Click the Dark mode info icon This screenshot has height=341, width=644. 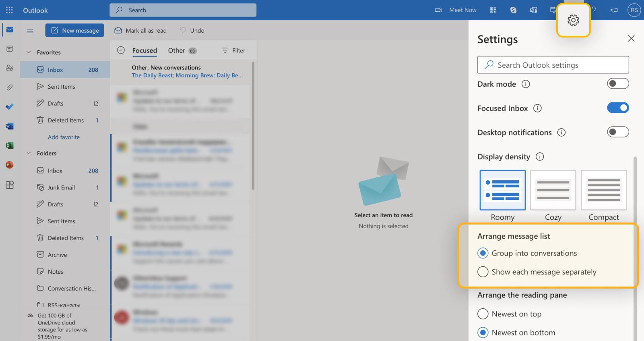(x=526, y=84)
